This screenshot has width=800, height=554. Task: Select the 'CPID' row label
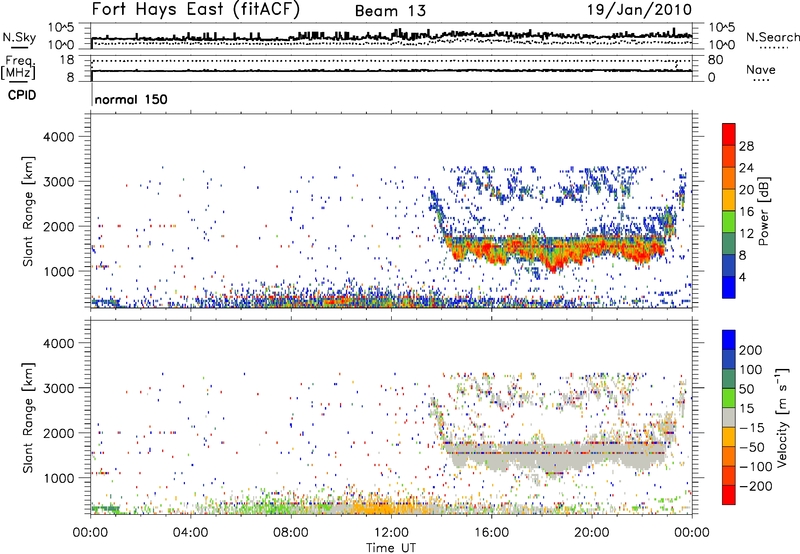pyautogui.click(x=22, y=95)
